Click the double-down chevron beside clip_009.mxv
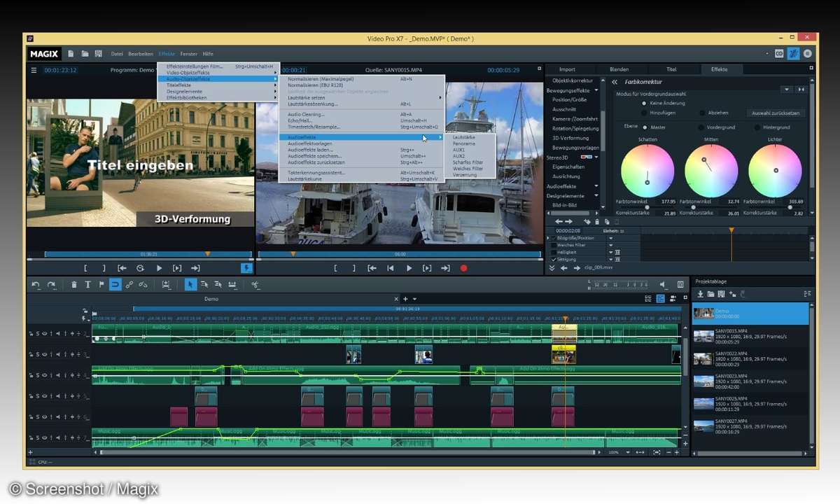 pyautogui.click(x=552, y=267)
